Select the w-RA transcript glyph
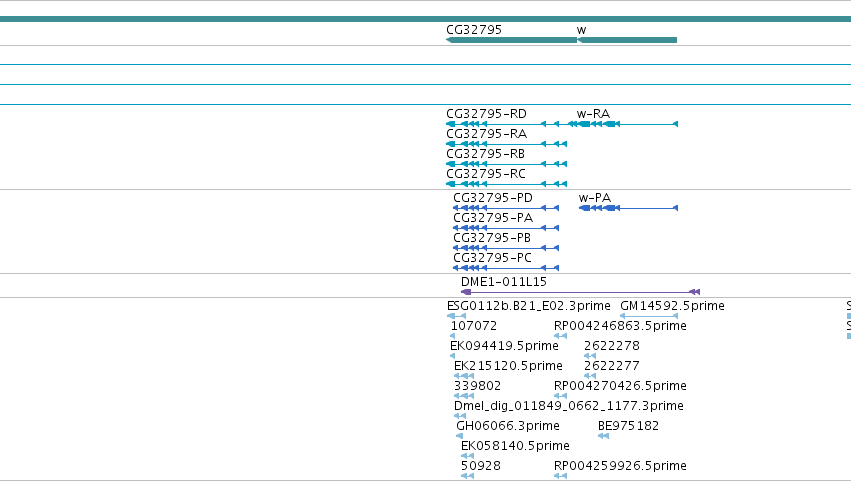Viewport: 851px width, 481px height. (x=623, y=124)
